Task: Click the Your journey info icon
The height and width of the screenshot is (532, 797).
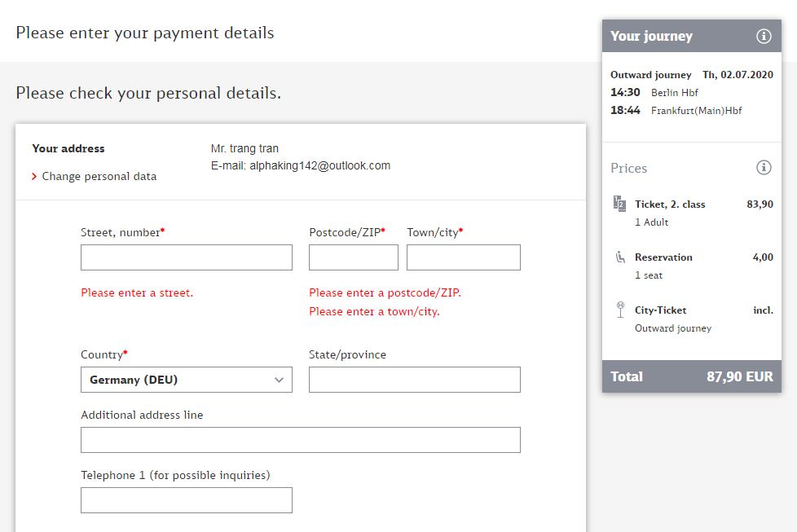Action: 764,36
